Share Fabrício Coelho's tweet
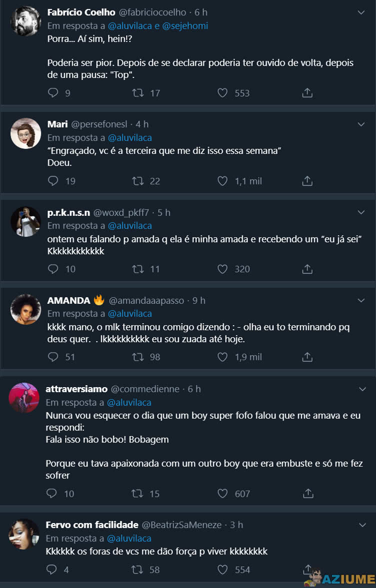Image resolution: width=376 pixels, height=588 pixels. 307,93
